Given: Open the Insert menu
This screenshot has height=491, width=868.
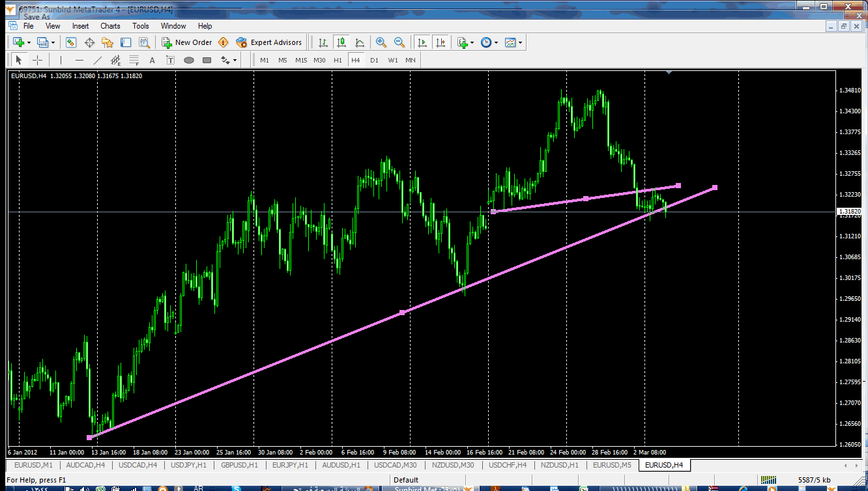Looking at the screenshot, I should [x=81, y=26].
